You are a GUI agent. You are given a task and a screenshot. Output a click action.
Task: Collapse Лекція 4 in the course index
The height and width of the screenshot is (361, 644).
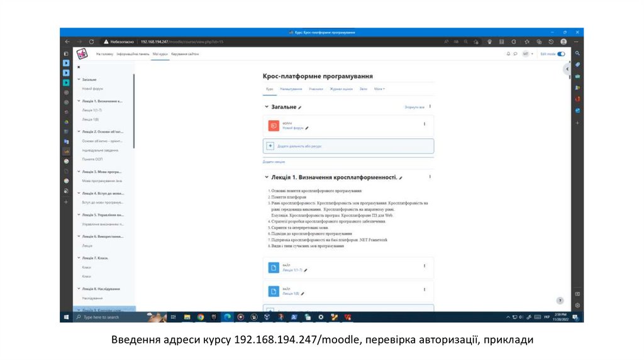point(79,193)
